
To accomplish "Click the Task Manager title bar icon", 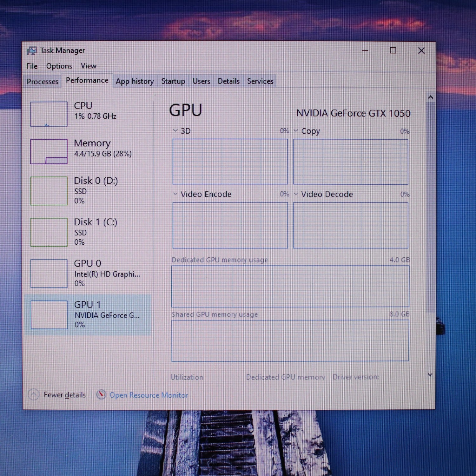I will 32,51.
